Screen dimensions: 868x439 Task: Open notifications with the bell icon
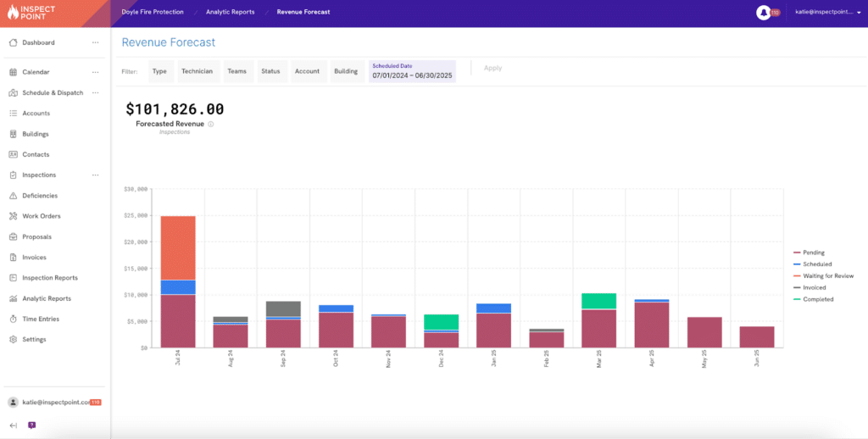(763, 13)
